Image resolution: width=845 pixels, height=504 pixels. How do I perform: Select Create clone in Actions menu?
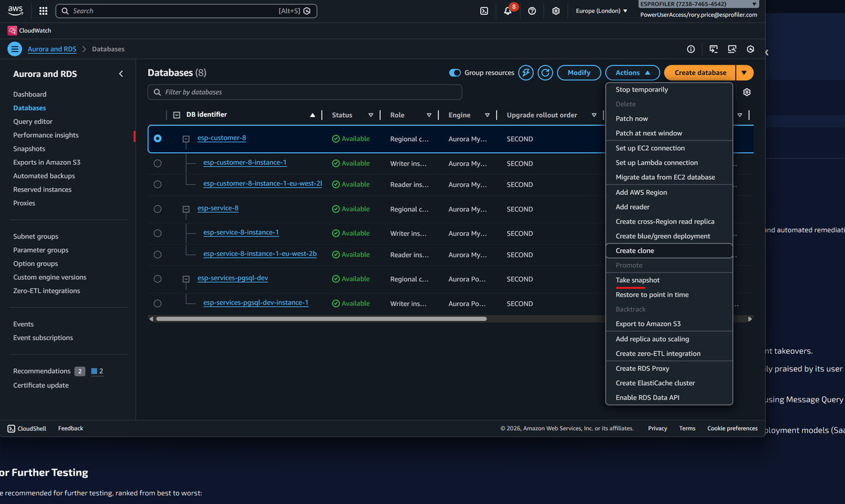tap(635, 250)
